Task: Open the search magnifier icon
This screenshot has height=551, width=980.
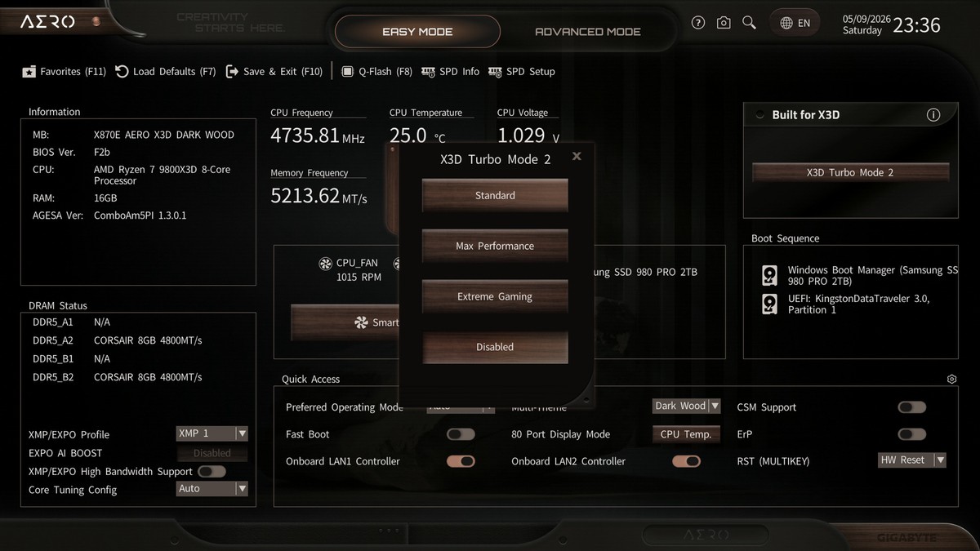Action: [749, 23]
